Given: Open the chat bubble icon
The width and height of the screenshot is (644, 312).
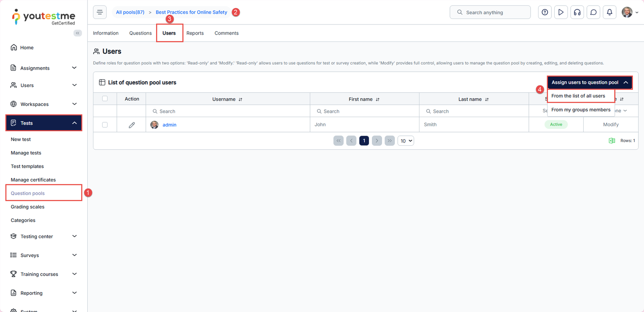Looking at the screenshot, I should click(593, 12).
